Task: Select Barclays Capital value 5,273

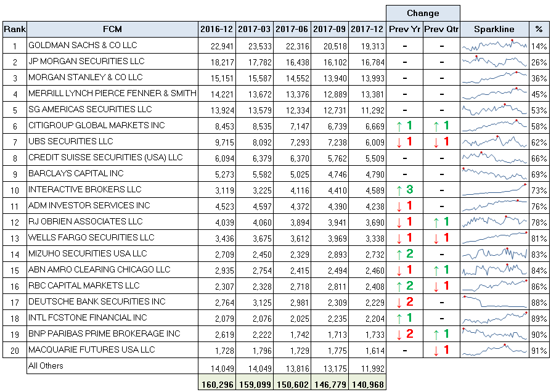Action: point(224,174)
